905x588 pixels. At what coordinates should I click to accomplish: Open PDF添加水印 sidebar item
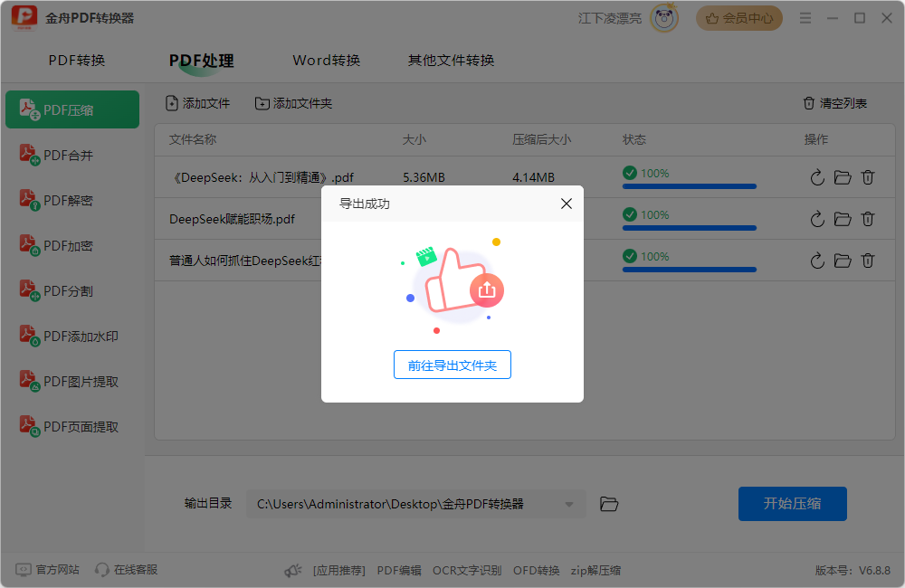72,337
